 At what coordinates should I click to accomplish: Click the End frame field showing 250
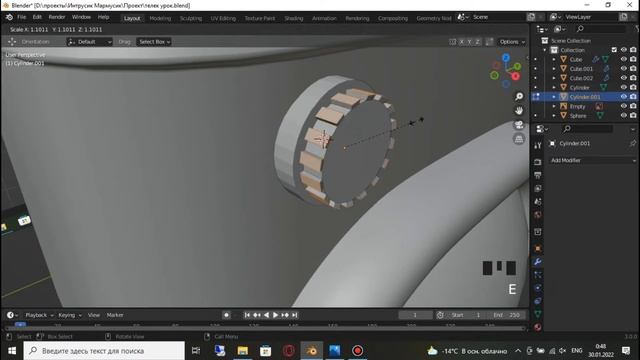coord(506,315)
